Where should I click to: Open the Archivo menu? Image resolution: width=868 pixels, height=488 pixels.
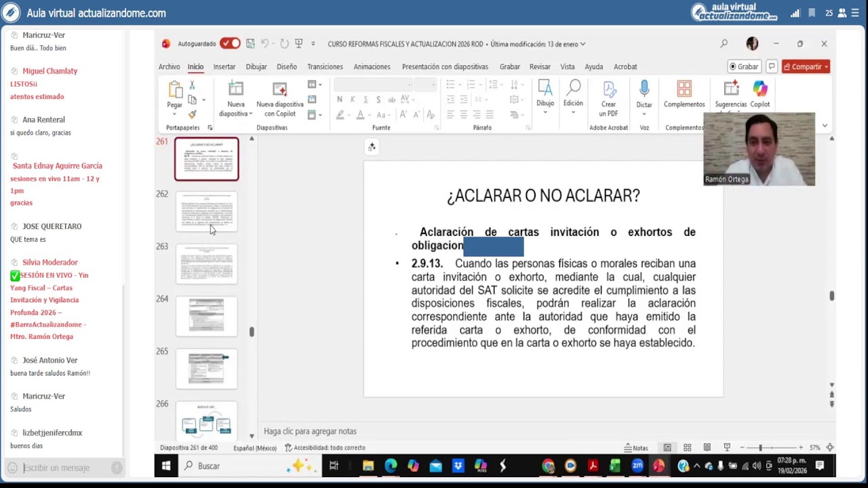click(169, 66)
